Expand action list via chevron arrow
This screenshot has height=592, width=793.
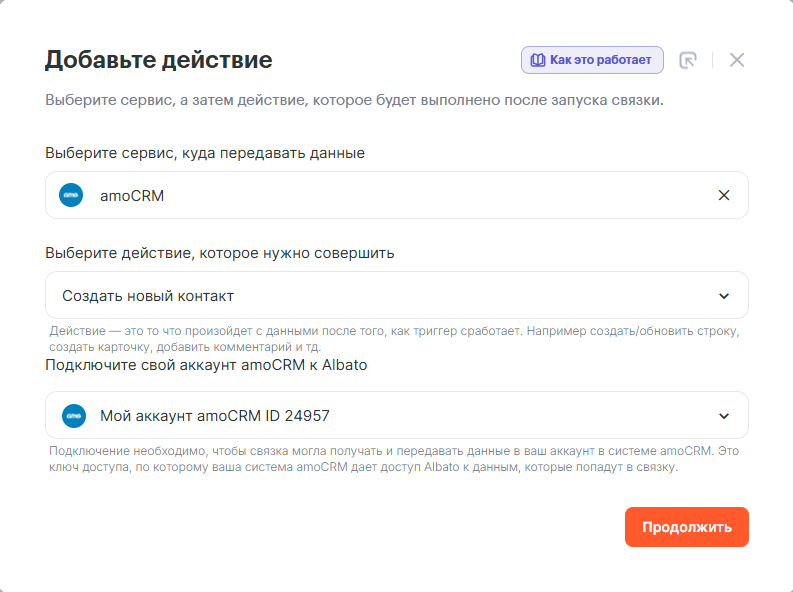click(x=724, y=296)
